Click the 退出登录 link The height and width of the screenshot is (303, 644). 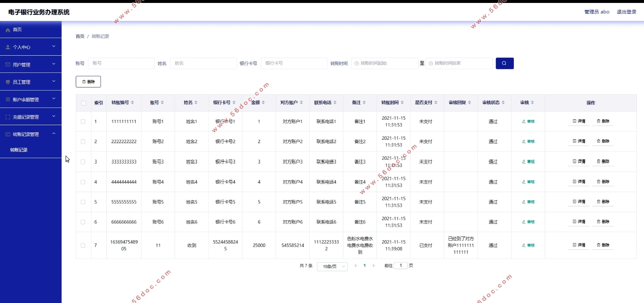pos(626,12)
